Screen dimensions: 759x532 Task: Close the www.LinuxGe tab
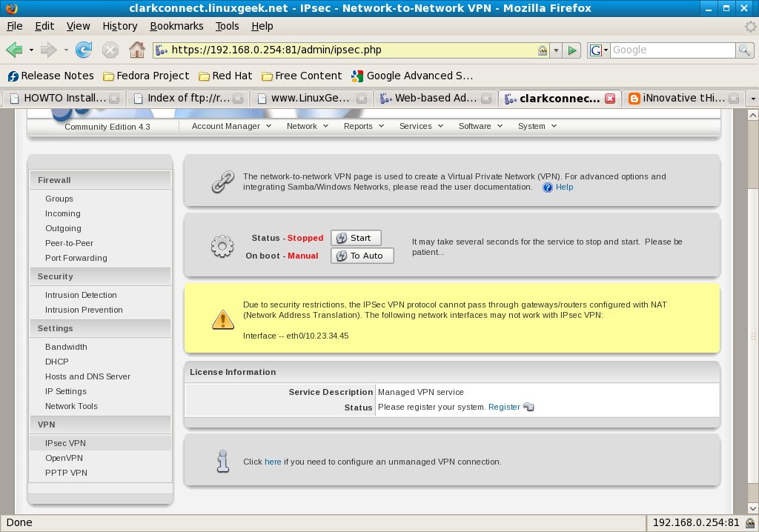coord(362,99)
